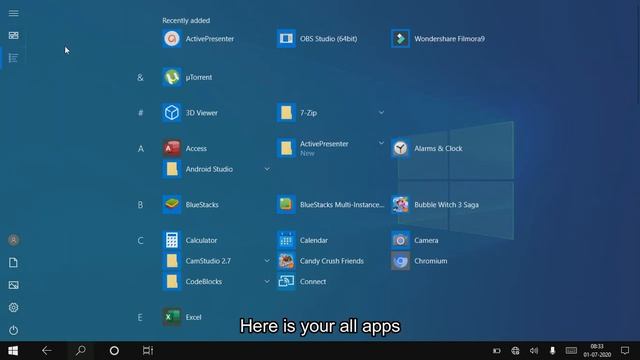This screenshot has width=640, height=360.
Task: Click the battery tray icon
Action: pos(496,351)
